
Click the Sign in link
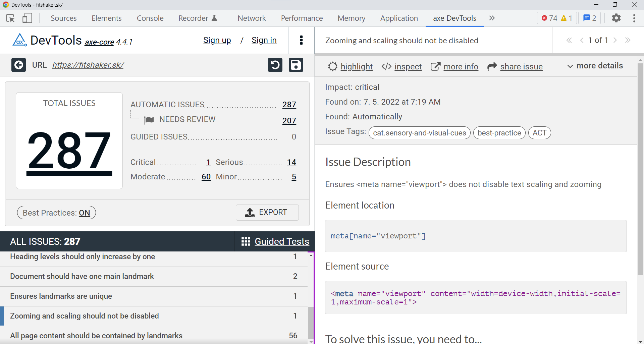[x=264, y=40]
